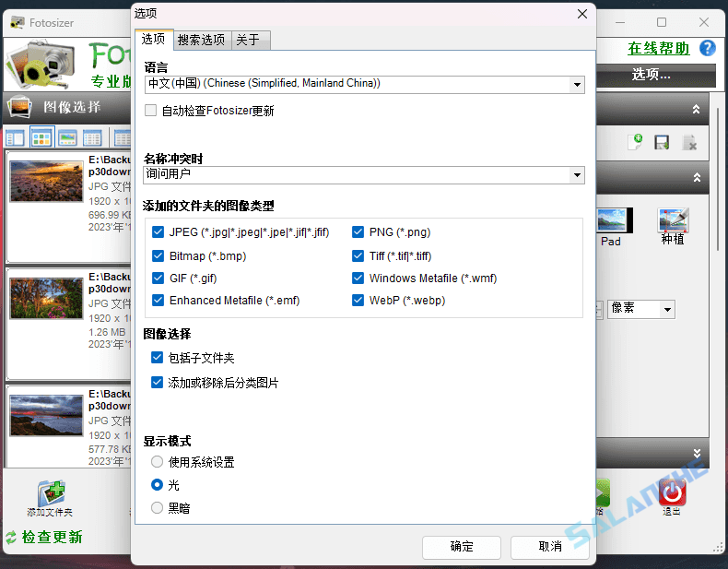Toggle 添加或移除后分类图片 checkbox

coord(158,383)
